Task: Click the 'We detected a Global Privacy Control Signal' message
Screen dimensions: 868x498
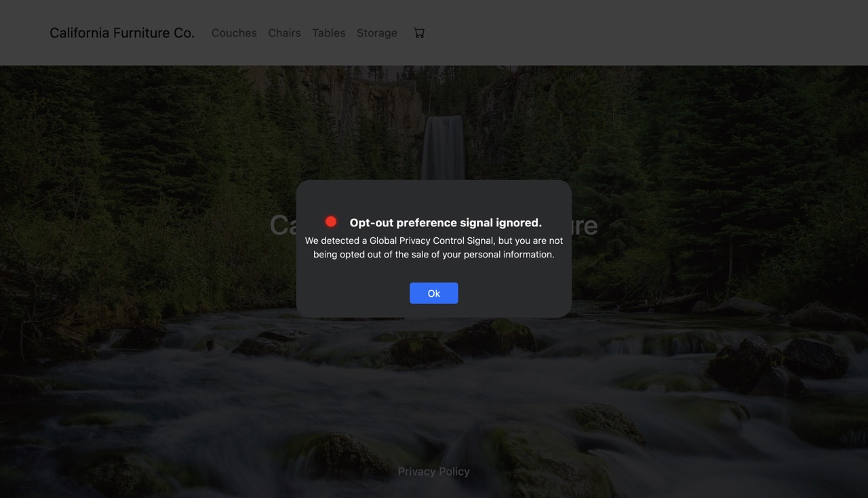Action: coord(434,247)
